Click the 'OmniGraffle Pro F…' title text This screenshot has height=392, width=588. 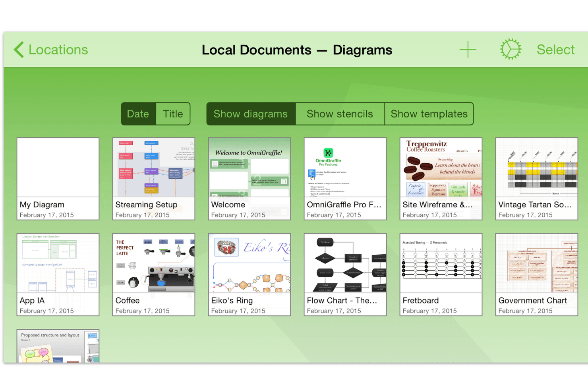point(344,205)
